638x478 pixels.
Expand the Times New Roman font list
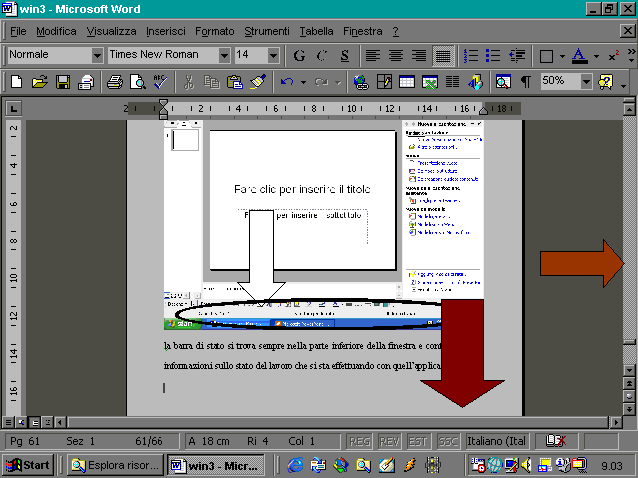(224, 55)
